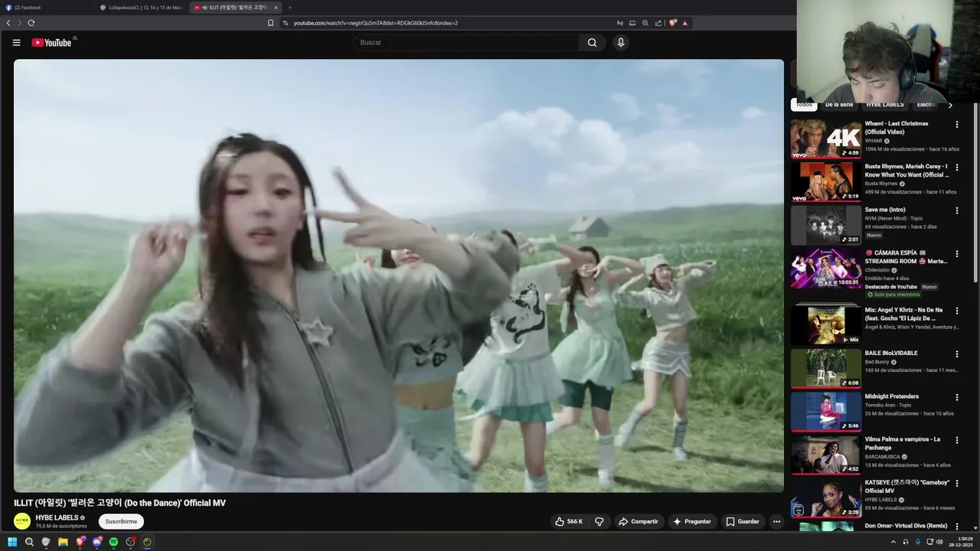The width and height of the screenshot is (980, 551).
Task: Open KATSEYE Gameboy Official MV thumbnail
Action: [826, 497]
